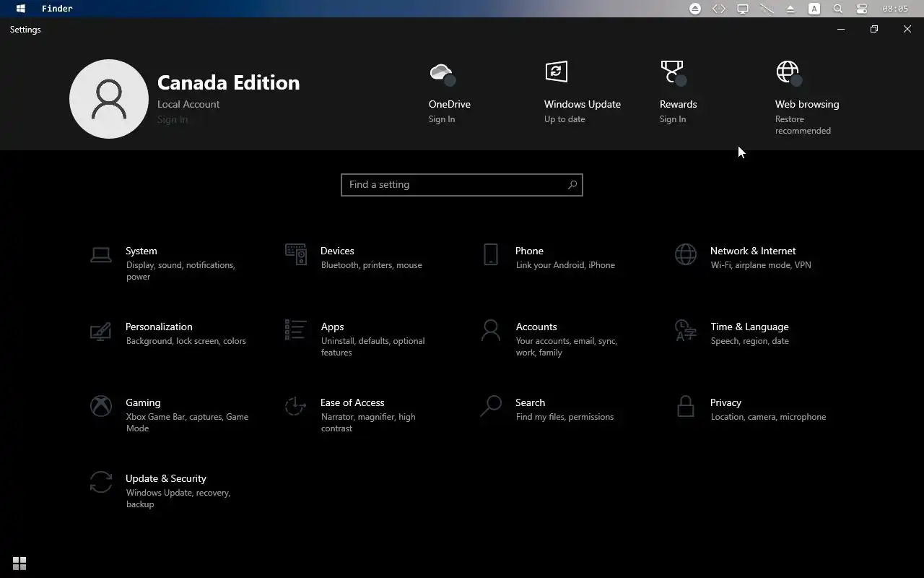Open the System category title
The height and width of the screenshot is (578, 924).
pos(141,251)
